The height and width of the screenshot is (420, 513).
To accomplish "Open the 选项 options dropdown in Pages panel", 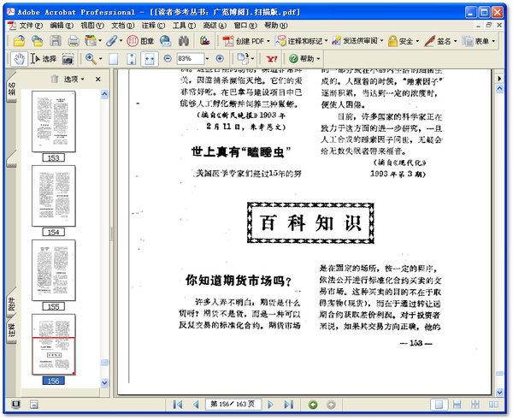I will pos(74,79).
